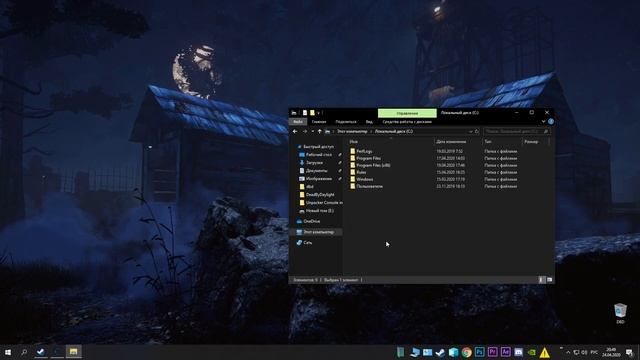
Task: Expand the ribbon with the chevron arrow
Action: tap(543, 122)
